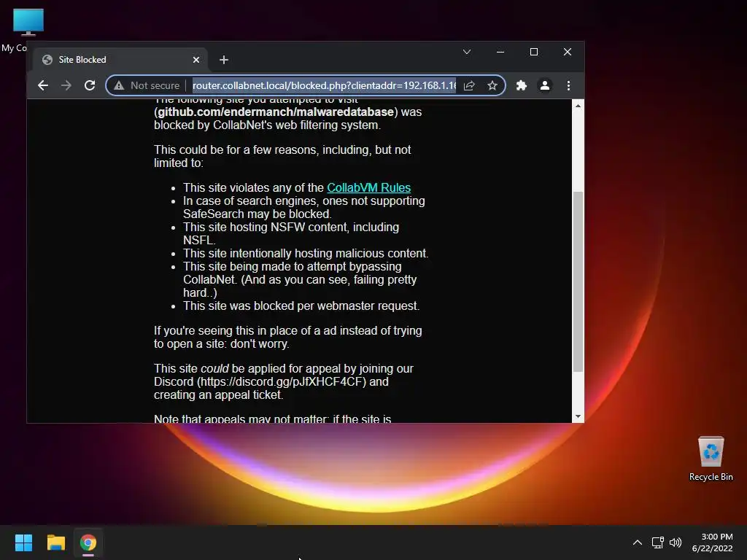Go back with the browser back arrow
Screen dimensions: 747x560
(x=43, y=86)
